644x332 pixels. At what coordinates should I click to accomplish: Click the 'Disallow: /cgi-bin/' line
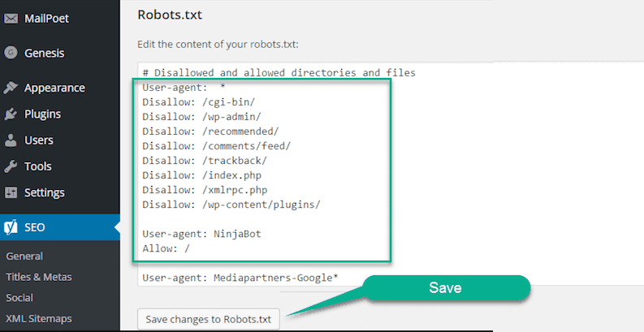[199, 102]
